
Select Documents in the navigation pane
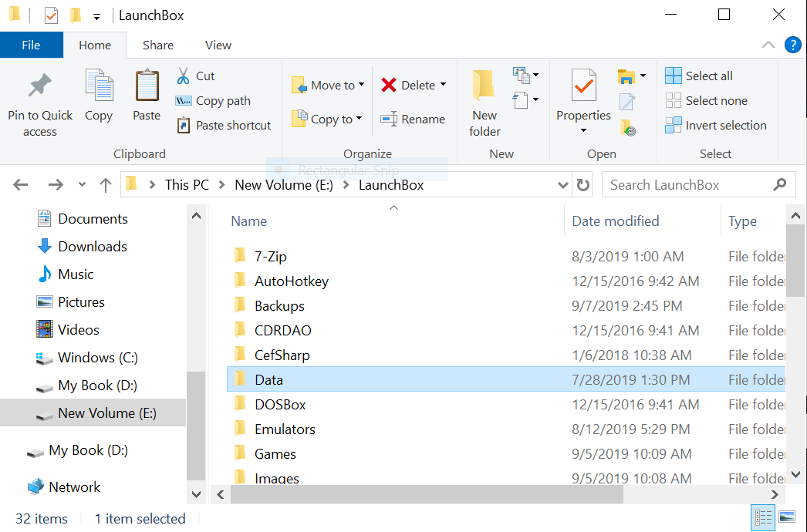pos(83,219)
